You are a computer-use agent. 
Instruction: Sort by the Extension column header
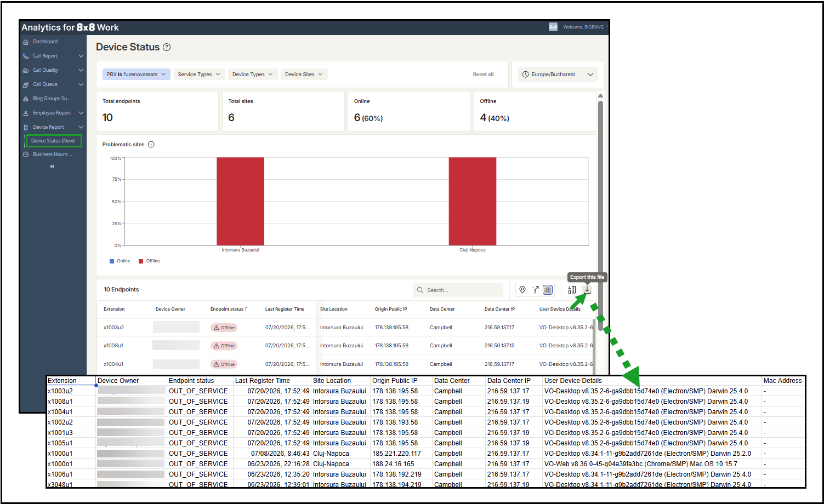tap(114, 309)
